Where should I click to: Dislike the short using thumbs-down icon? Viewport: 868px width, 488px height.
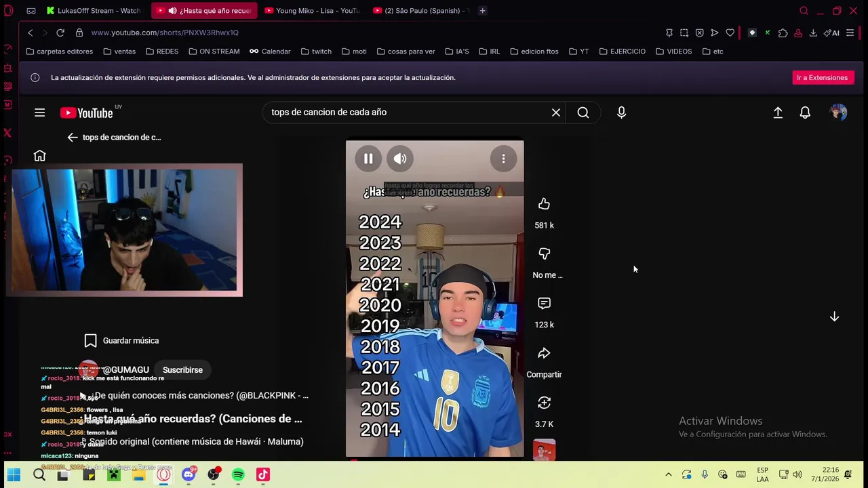coord(544,253)
